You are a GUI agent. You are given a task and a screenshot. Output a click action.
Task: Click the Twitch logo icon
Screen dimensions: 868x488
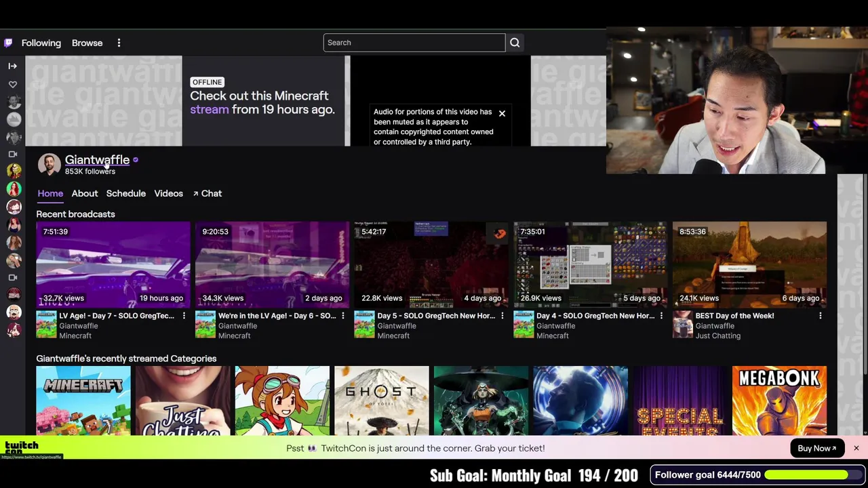pos(8,43)
